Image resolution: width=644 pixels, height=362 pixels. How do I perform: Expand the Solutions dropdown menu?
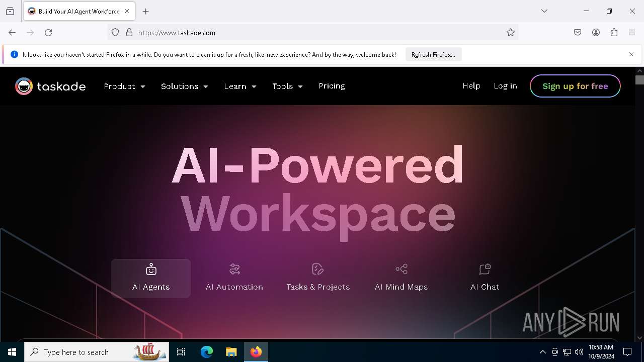click(x=184, y=86)
